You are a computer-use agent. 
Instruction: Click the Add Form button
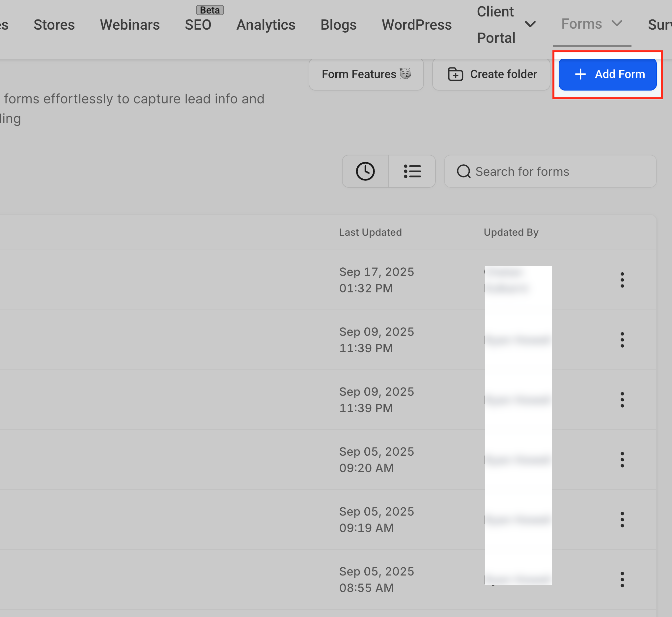tap(607, 74)
